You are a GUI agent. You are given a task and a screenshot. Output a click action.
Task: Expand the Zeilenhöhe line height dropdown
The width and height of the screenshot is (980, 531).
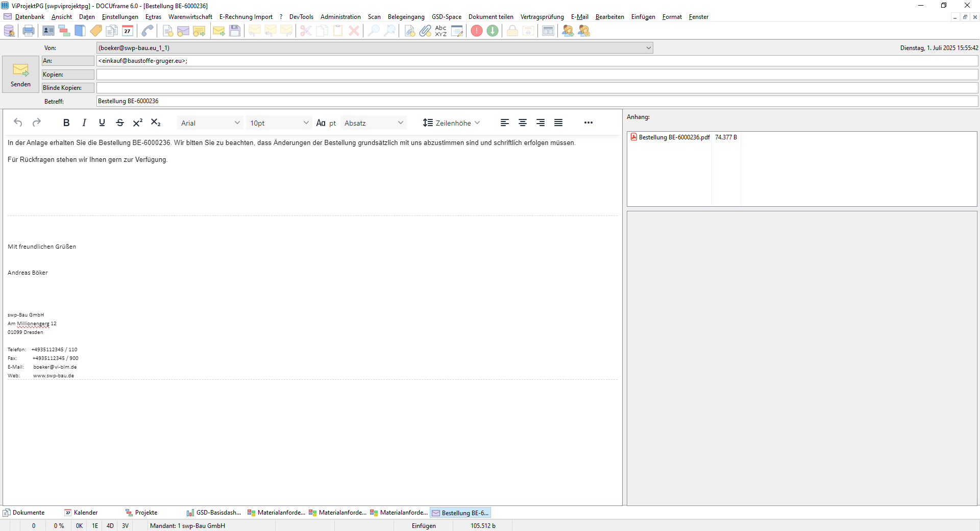pos(452,123)
